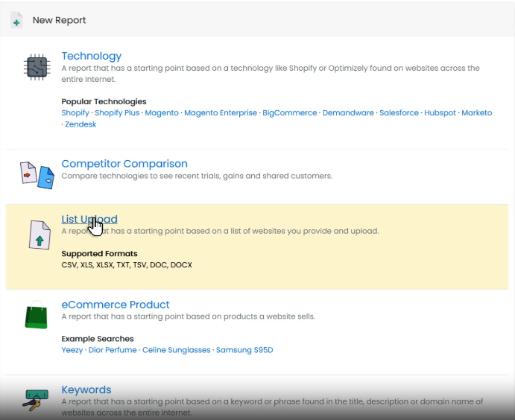Select the Shopify Plus technology link
515x420 pixels.
(x=117, y=113)
